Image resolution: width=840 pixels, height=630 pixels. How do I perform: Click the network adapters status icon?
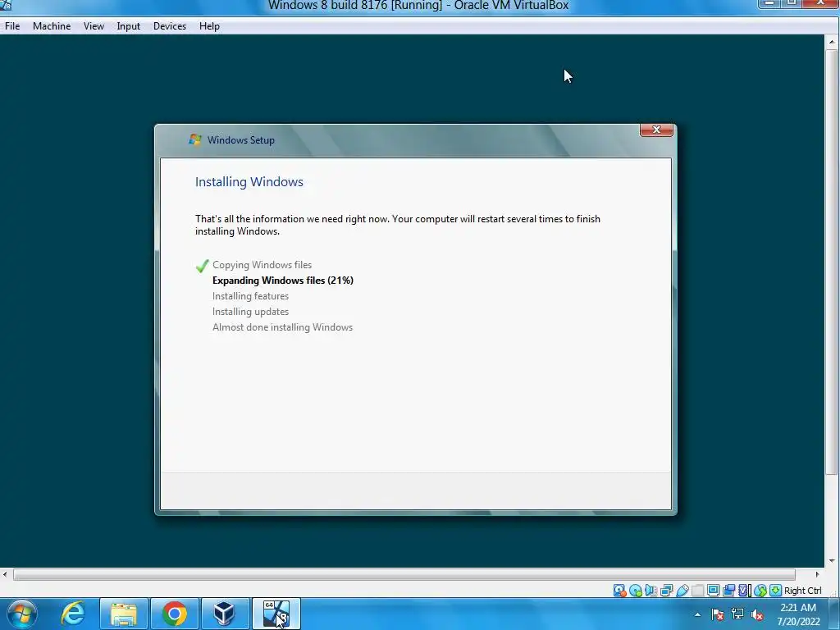point(666,591)
